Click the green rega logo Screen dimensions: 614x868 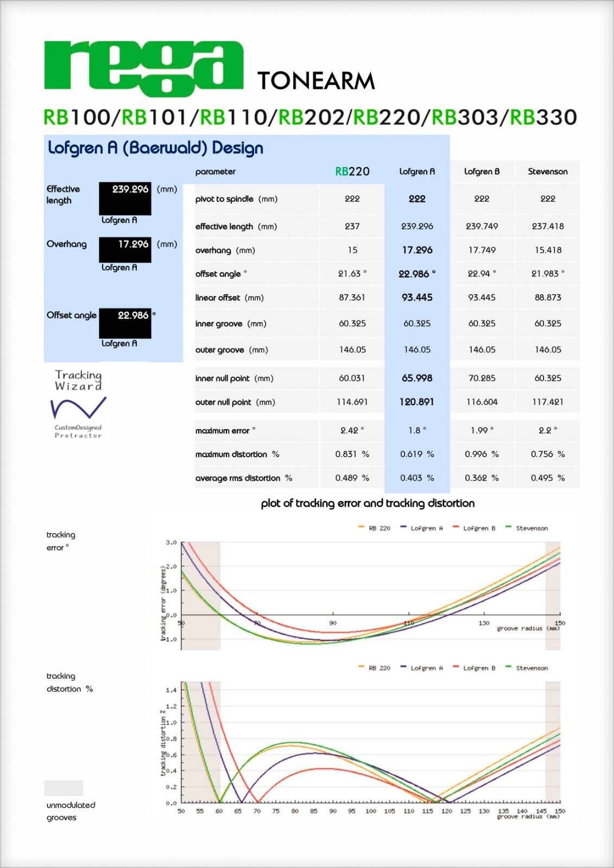tap(143, 68)
